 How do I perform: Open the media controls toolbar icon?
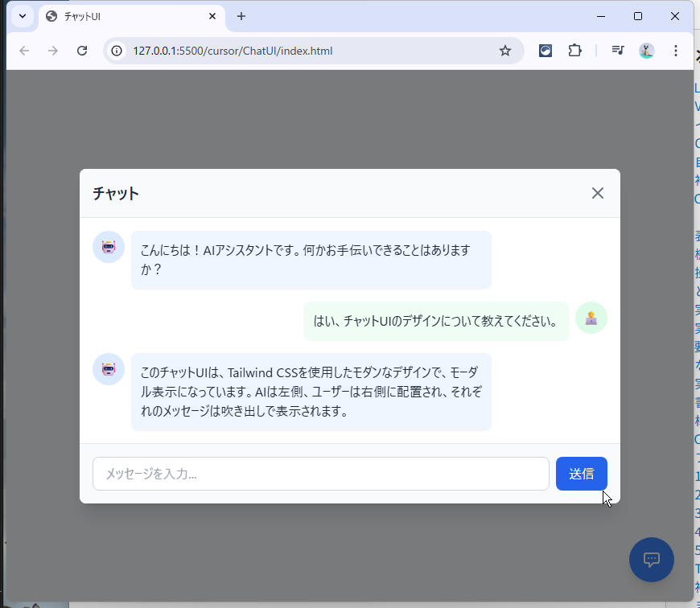[x=617, y=51]
